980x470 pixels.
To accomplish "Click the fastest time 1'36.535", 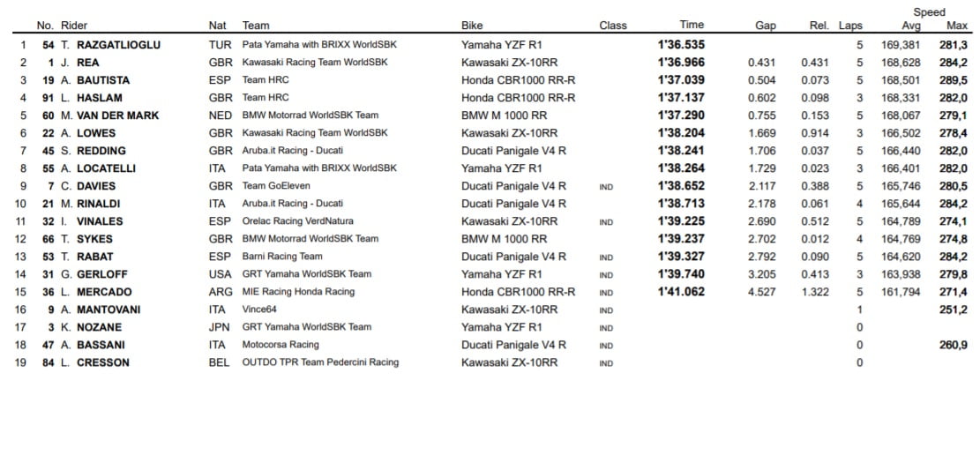I will (681, 45).
